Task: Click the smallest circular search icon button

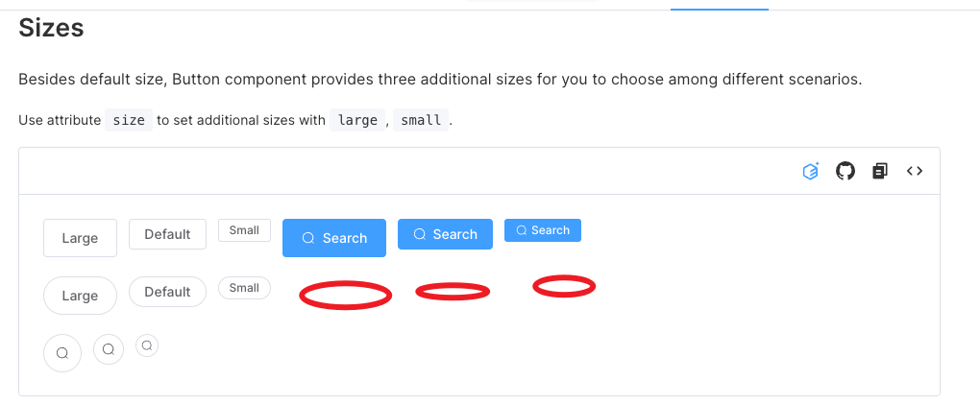Action: pyautogui.click(x=147, y=345)
